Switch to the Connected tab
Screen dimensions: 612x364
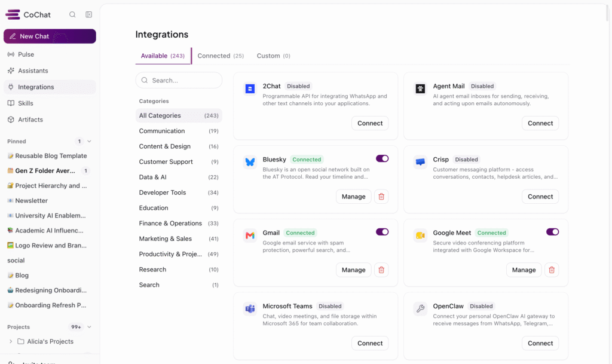click(x=221, y=56)
